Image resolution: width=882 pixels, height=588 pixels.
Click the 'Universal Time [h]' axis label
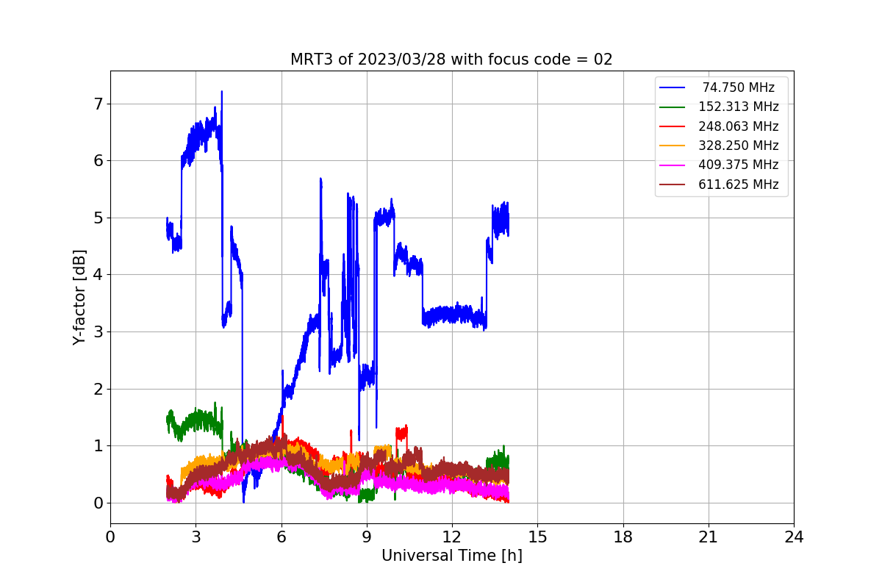(x=451, y=556)
